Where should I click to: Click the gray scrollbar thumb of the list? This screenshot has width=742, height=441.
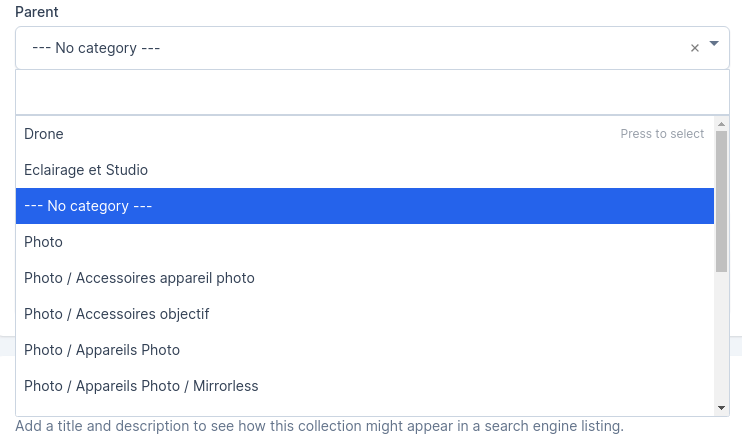tap(721, 201)
